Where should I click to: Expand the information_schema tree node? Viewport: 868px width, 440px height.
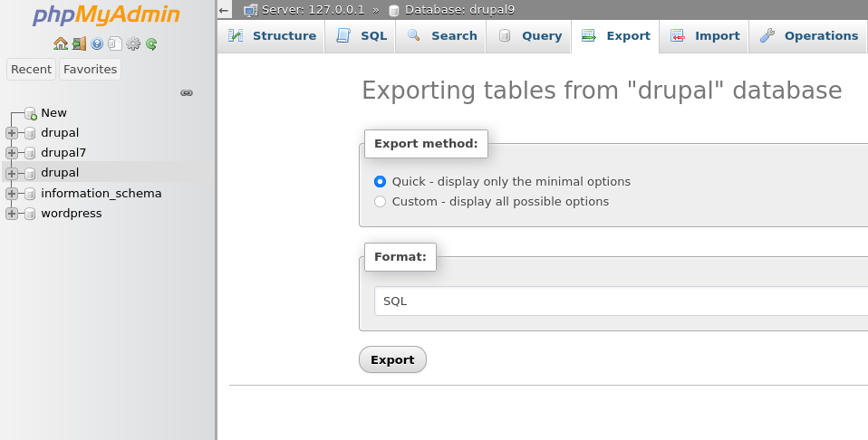(x=12, y=193)
